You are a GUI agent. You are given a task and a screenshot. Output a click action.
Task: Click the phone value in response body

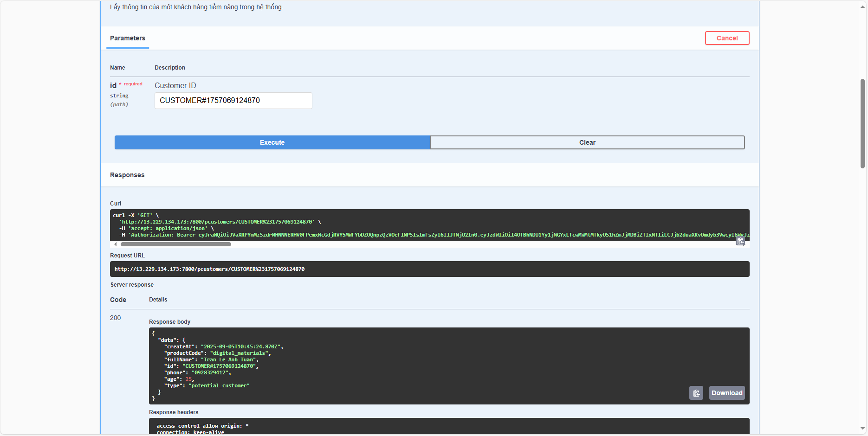tap(210, 372)
